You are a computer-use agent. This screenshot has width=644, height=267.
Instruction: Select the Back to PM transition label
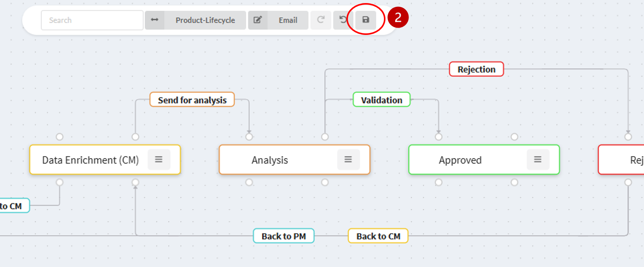pyautogui.click(x=283, y=236)
